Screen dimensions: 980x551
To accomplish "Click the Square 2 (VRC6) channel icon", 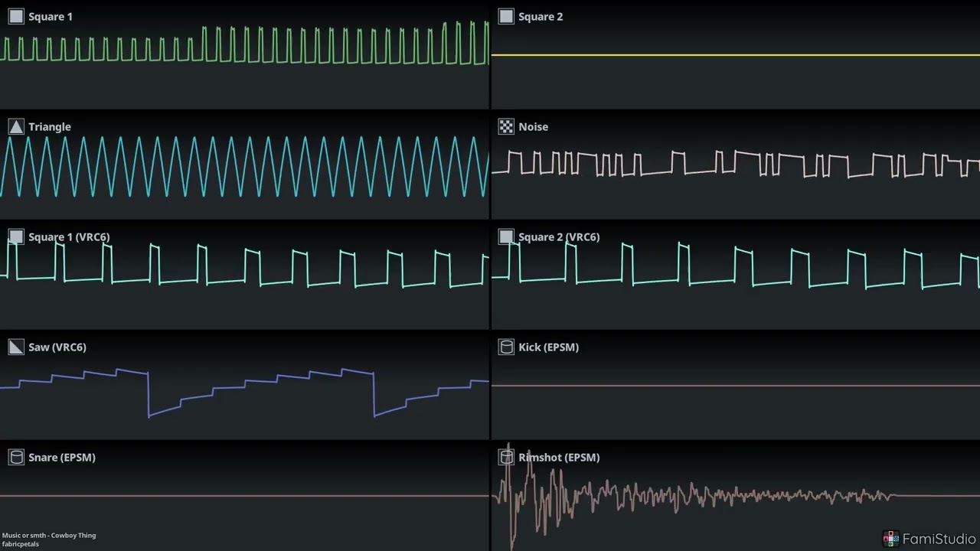I will [506, 237].
